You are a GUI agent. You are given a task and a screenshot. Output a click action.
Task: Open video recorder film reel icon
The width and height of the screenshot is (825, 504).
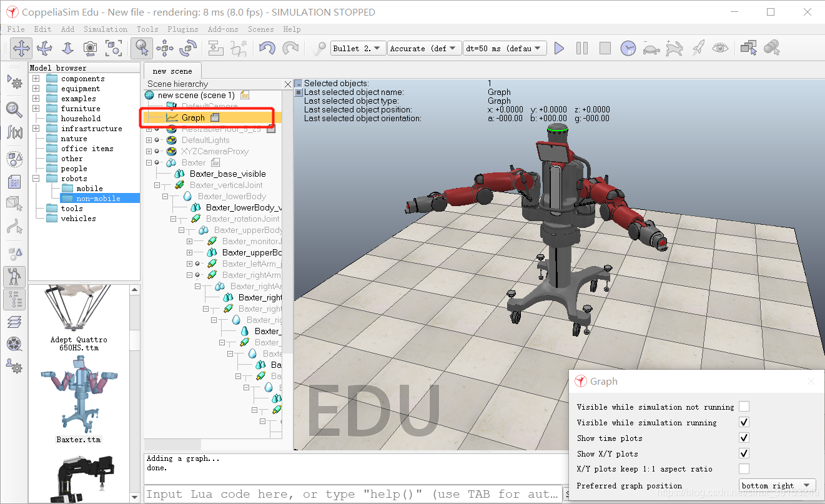coord(14,344)
